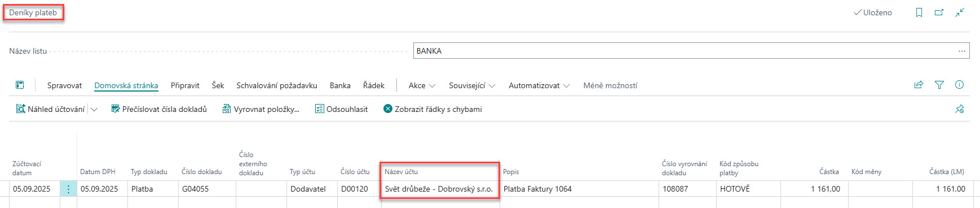This screenshot has height=208, width=980.
Task: Click Zobrazit řádky s chybami
Action: pos(432,109)
